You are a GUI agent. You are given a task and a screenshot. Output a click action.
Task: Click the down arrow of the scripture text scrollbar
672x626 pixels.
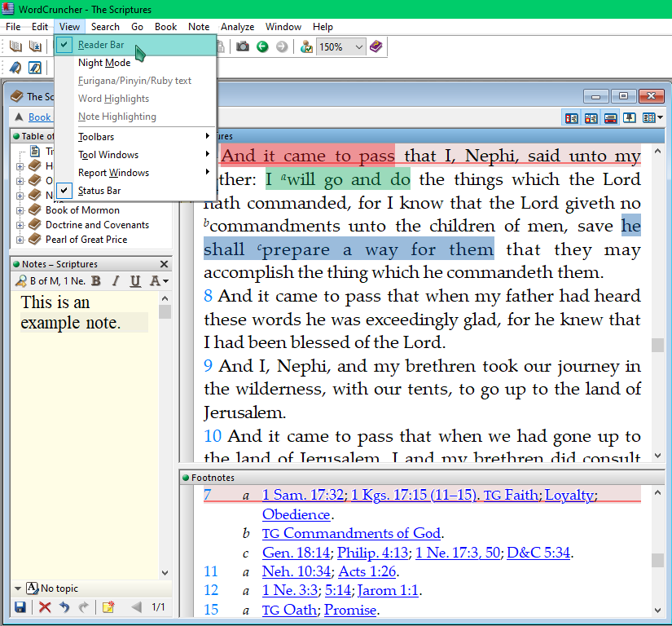(x=658, y=456)
